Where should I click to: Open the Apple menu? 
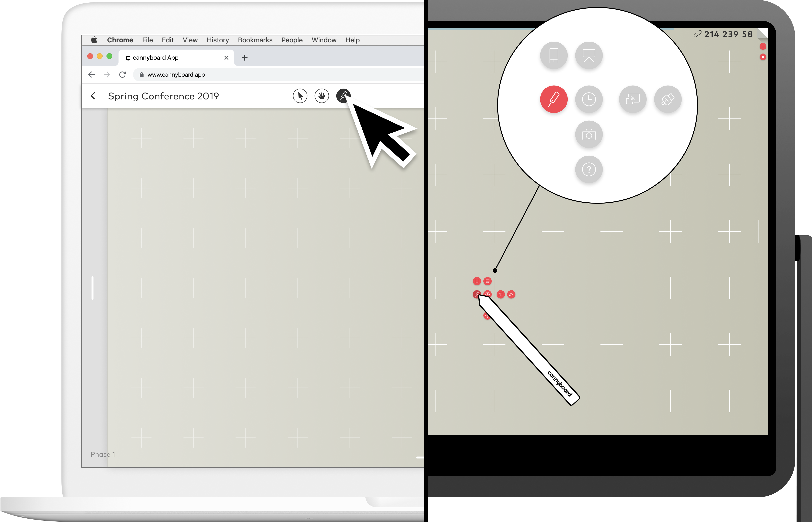94,40
